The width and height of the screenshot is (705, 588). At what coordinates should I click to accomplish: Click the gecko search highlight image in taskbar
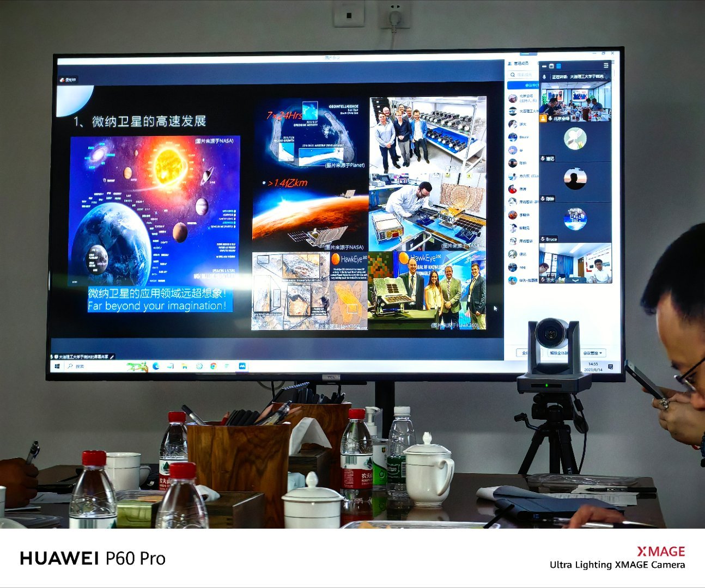click(137, 366)
